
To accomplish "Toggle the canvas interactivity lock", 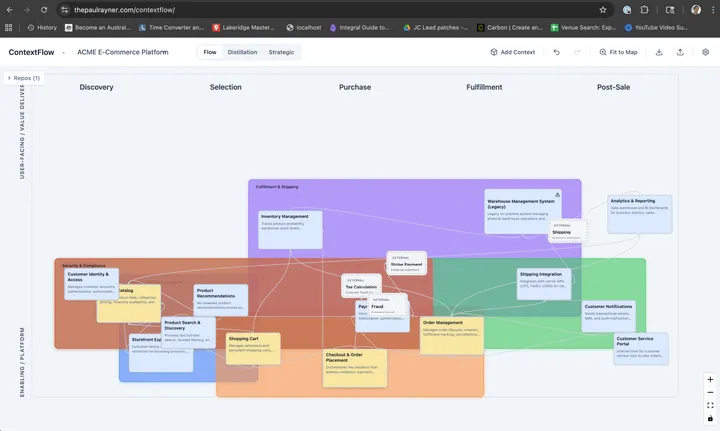I will click(x=710, y=418).
